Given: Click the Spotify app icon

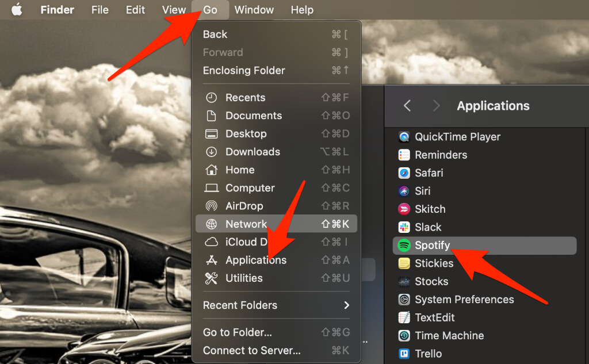Looking at the screenshot, I should click(404, 246).
